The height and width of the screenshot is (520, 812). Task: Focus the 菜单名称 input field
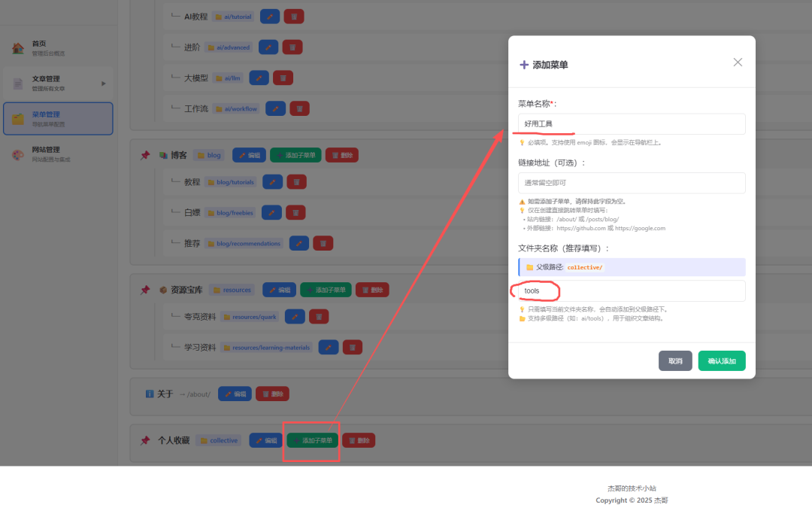click(x=632, y=124)
